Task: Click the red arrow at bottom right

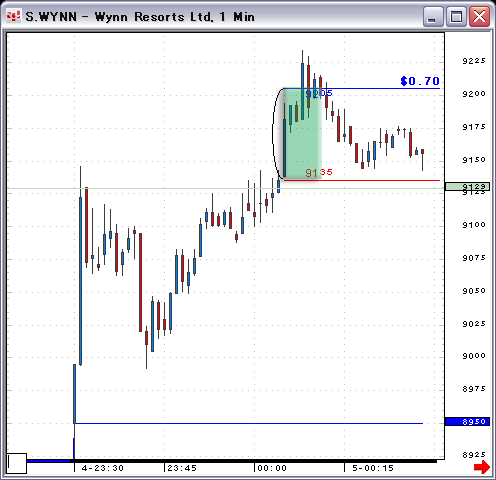Action: pos(482,467)
